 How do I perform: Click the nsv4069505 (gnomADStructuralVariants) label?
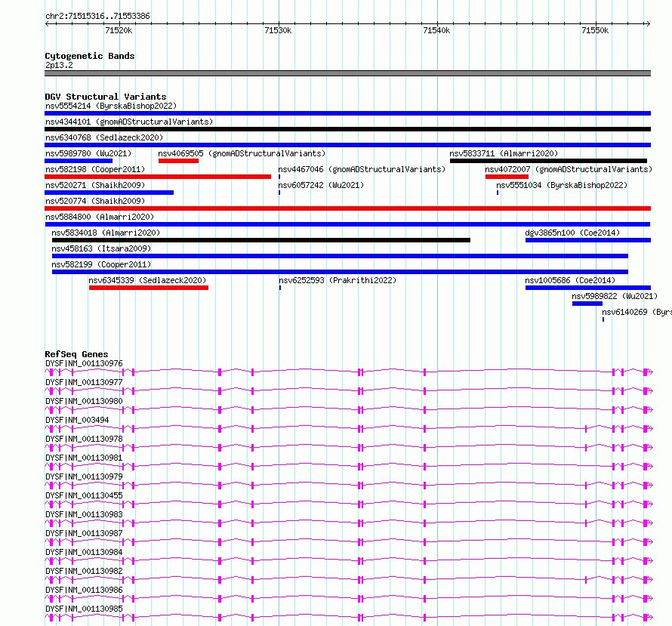click(242, 153)
